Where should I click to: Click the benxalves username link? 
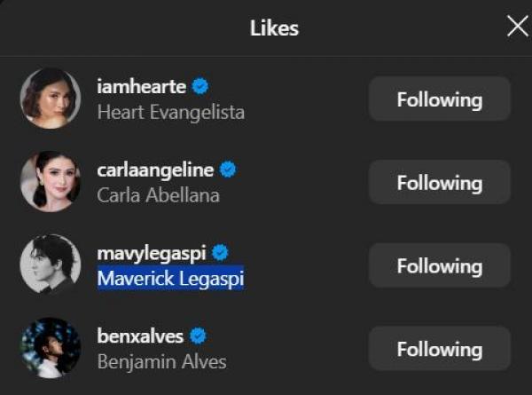click(142, 336)
